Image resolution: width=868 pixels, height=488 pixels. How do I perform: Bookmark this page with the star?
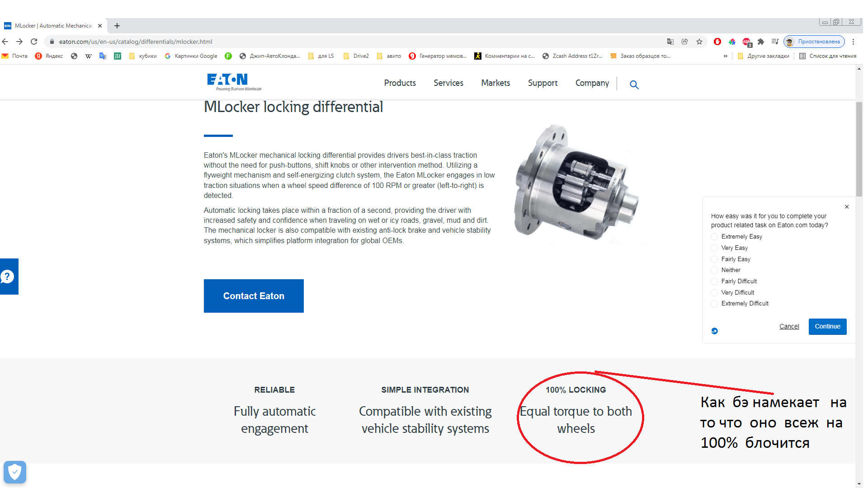(x=699, y=42)
